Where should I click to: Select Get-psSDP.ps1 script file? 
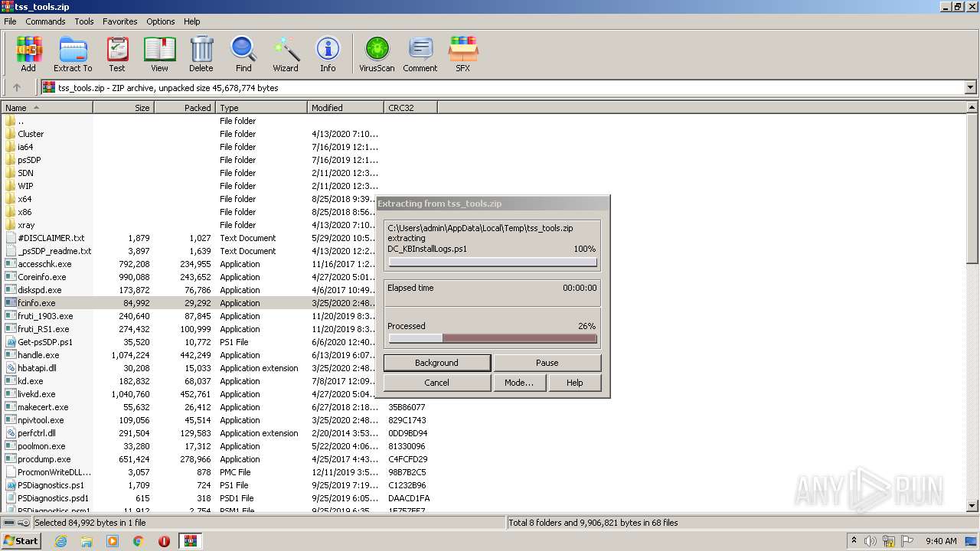[x=45, y=342]
